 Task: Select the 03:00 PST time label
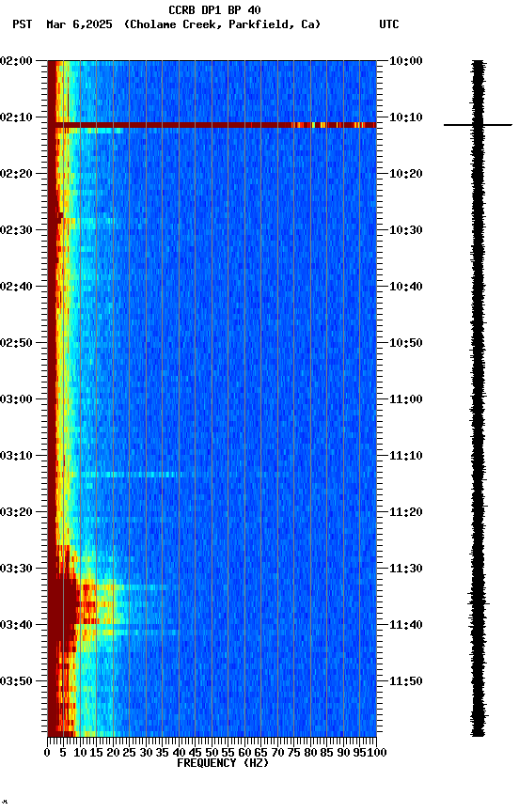tap(16, 399)
